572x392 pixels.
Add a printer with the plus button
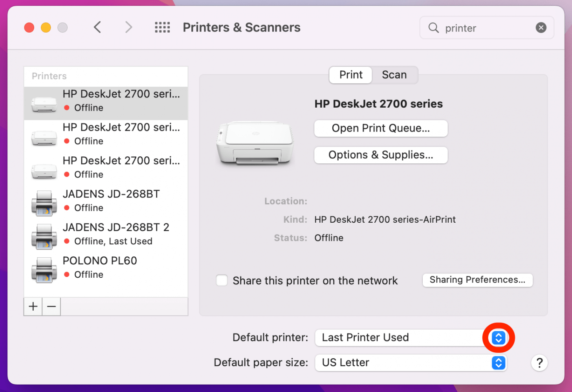coord(33,306)
